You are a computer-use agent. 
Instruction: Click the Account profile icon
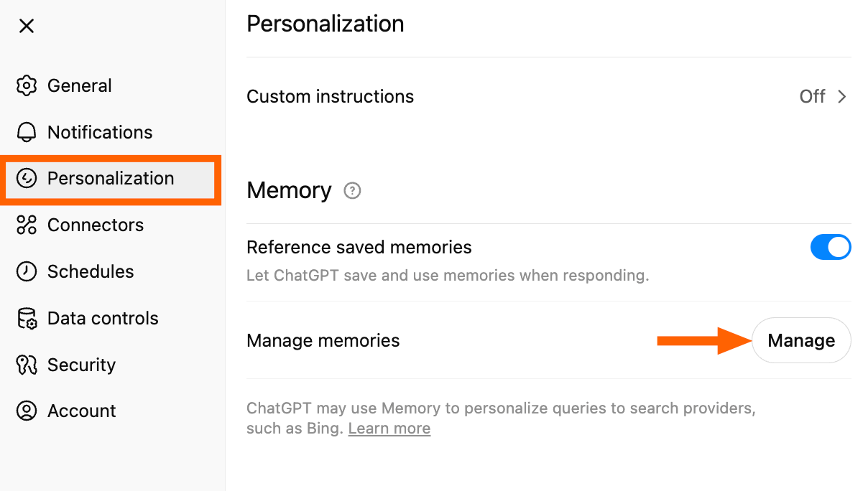pos(27,411)
